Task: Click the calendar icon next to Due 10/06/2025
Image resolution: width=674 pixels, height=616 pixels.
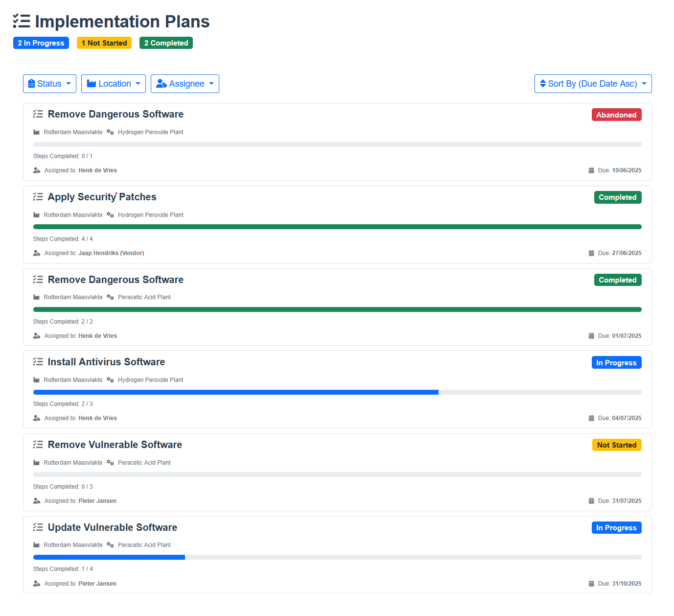Action: pyautogui.click(x=591, y=170)
